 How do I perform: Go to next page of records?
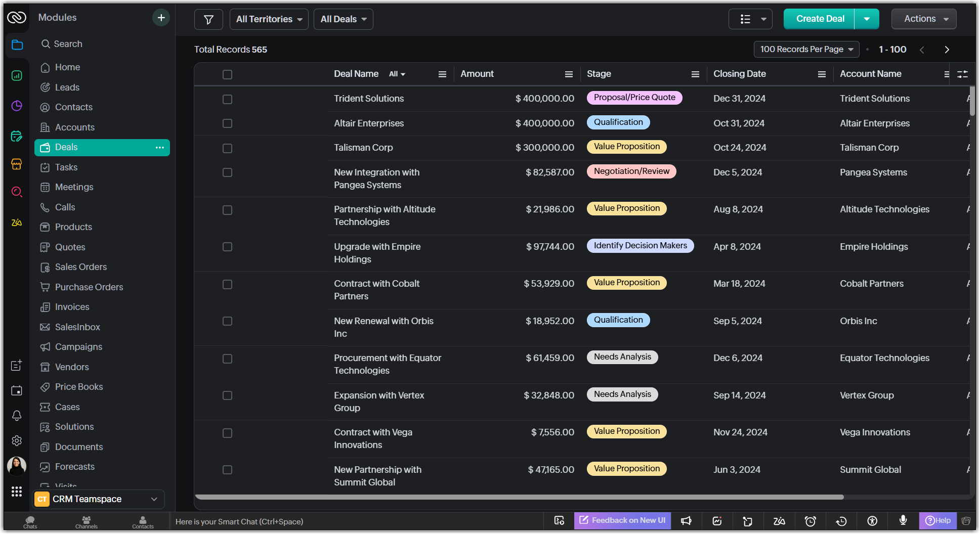tap(947, 50)
